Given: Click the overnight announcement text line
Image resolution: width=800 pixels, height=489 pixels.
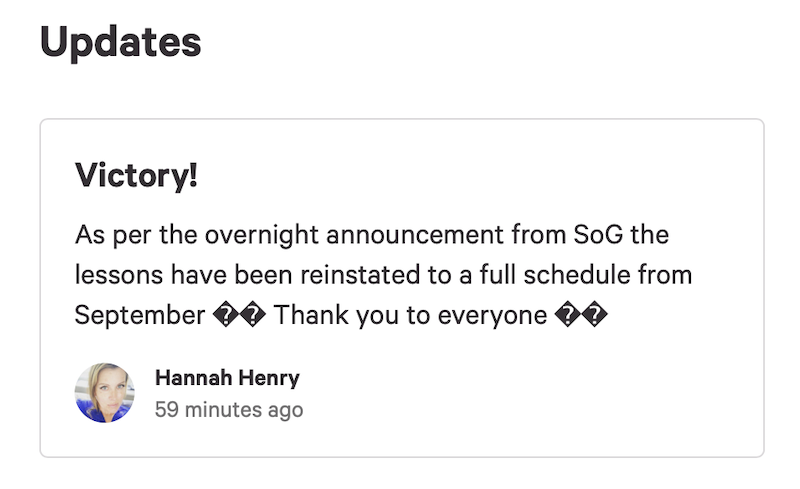Looking at the screenshot, I should [x=372, y=235].
